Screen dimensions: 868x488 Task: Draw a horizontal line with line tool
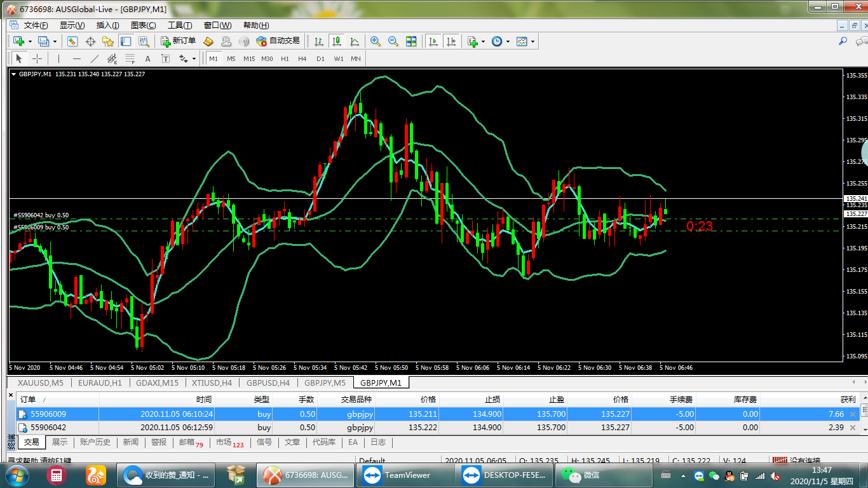coord(76,58)
